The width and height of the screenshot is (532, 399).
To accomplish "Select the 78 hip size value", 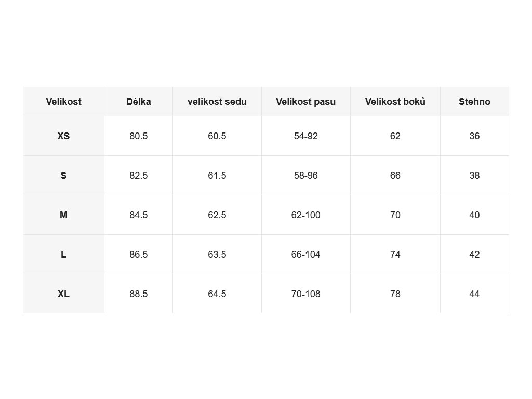I will pos(395,294).
